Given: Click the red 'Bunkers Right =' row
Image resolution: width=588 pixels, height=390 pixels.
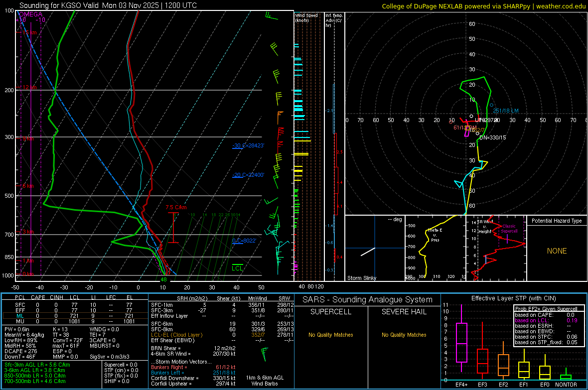Looking at the screenshot, I should [x=193, y=367].
